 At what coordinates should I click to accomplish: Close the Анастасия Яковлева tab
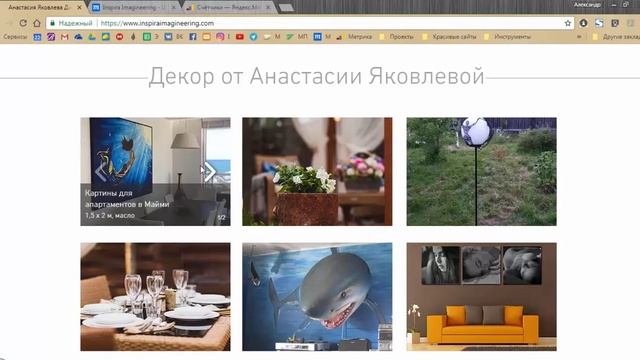[x=79, y=7]
